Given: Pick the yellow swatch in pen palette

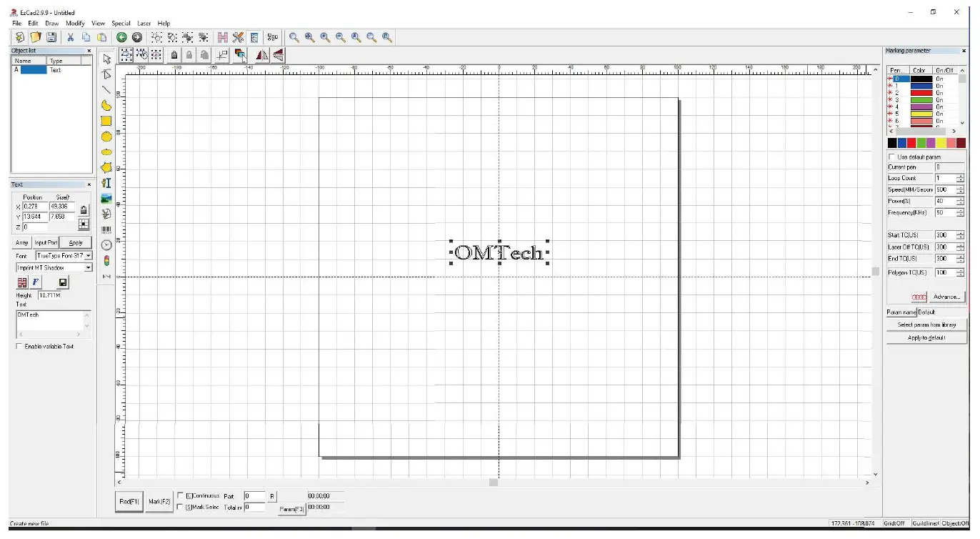Looking at the screenshot, I should click(941, 143).
